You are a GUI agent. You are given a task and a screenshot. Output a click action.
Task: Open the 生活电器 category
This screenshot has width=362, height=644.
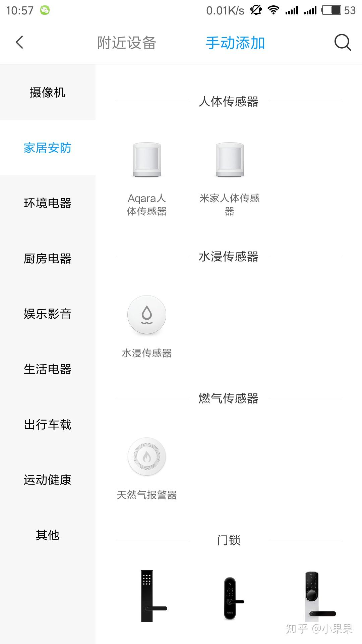[48, 369]
